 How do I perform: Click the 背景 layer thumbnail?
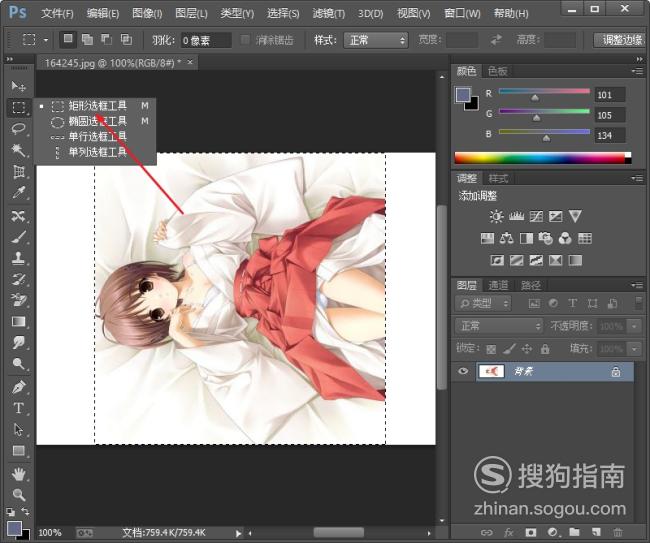[491, 371]
